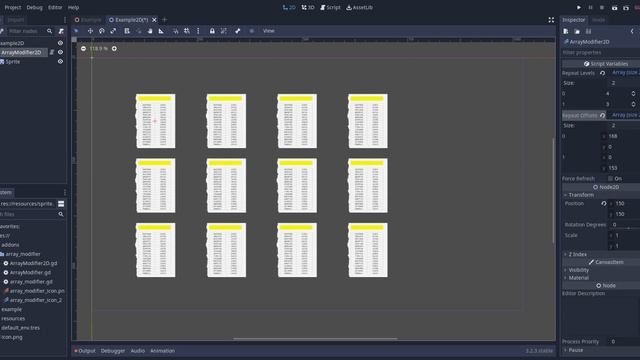Switch to the Output bottom panel

click(84, 351)
